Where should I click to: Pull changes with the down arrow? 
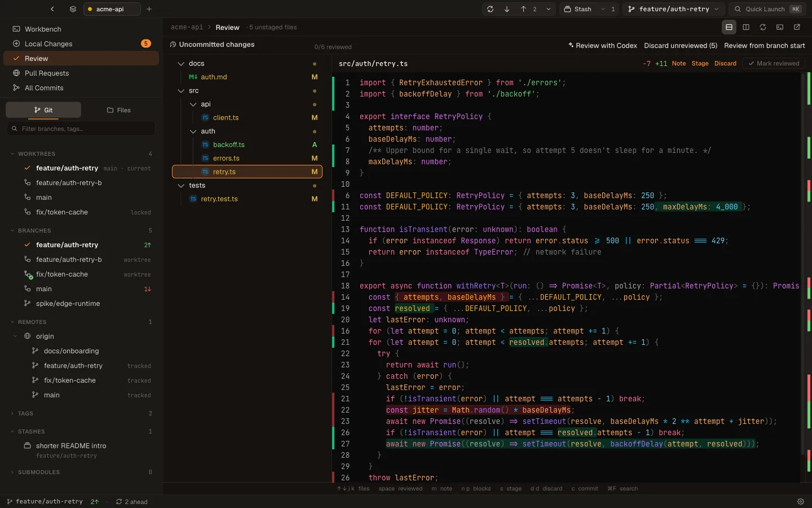pos(507,9)
